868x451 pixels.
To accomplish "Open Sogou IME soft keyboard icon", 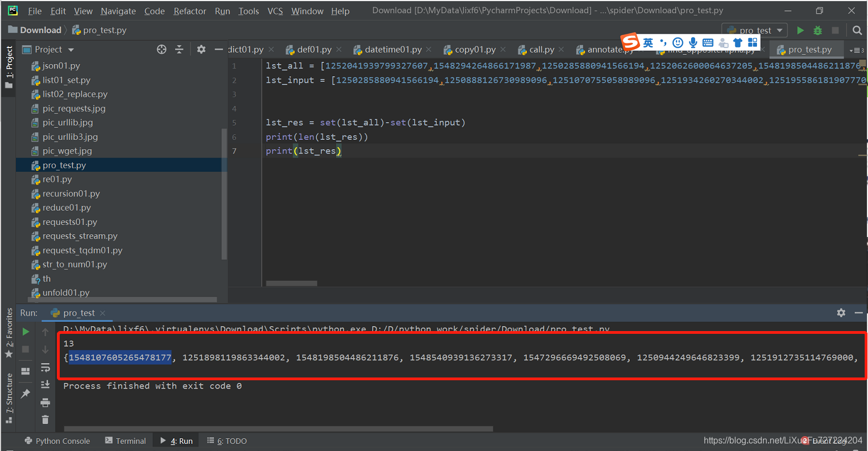I will (708, 43).
